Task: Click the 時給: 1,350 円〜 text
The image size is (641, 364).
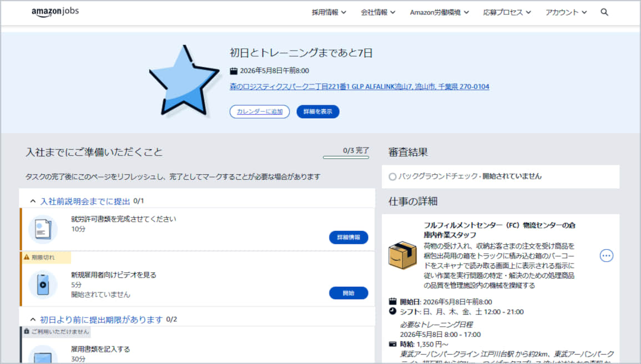Action: point(424,344)
